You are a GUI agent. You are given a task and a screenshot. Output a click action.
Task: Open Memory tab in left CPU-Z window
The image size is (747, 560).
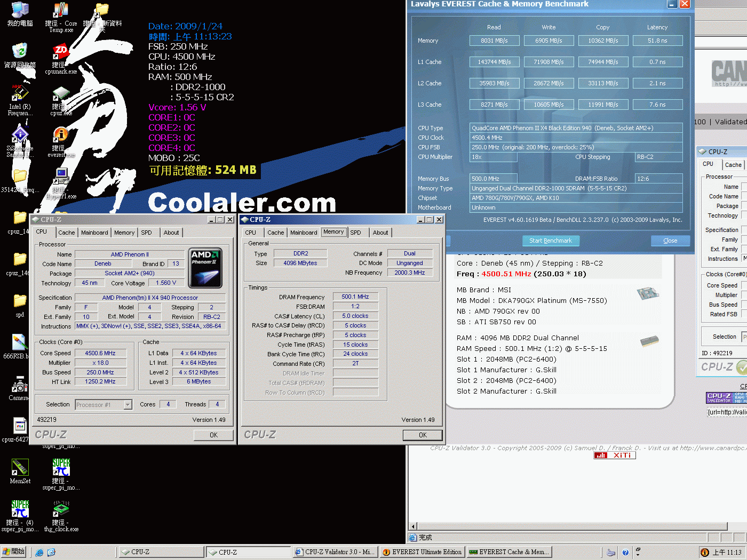click(124, 233)
